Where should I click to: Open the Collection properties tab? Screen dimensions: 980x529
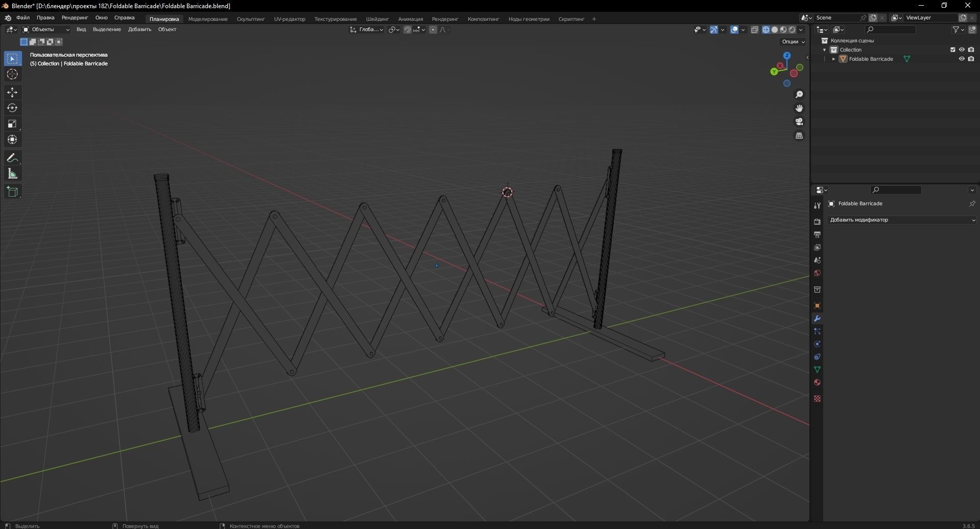tap(817, 290)
